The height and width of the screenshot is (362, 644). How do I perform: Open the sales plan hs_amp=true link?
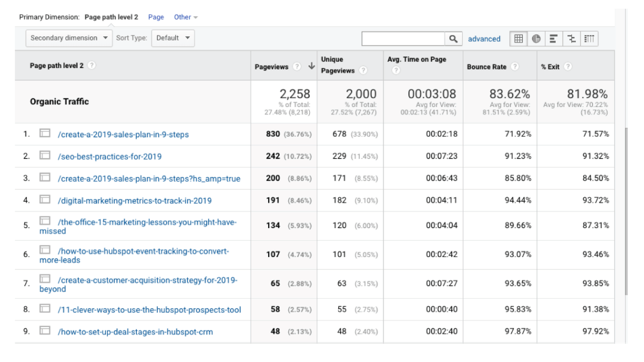149,179
